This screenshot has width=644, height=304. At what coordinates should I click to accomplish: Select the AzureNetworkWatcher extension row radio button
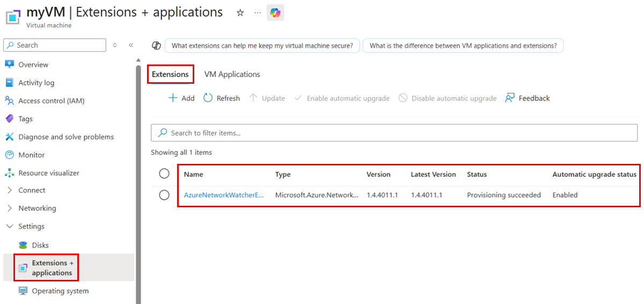coord(164,195)
